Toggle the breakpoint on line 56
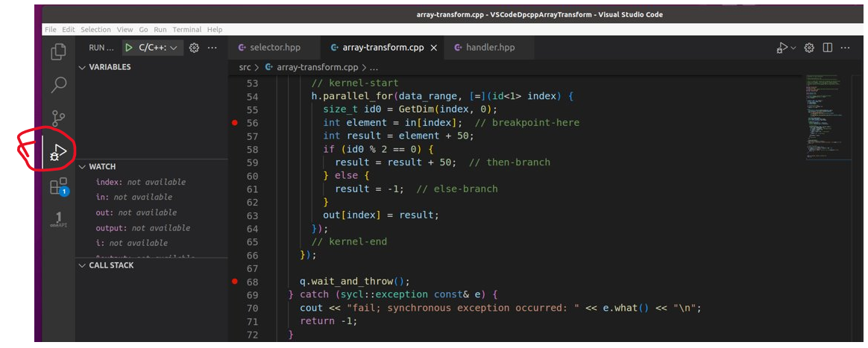 235,122
